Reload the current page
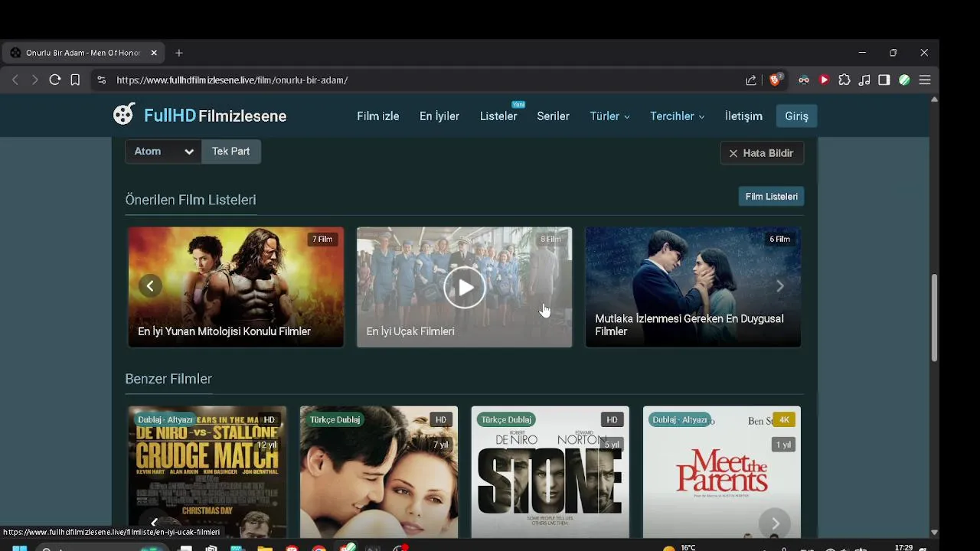Viewport: 980px width, 551px height. (55, 80)
